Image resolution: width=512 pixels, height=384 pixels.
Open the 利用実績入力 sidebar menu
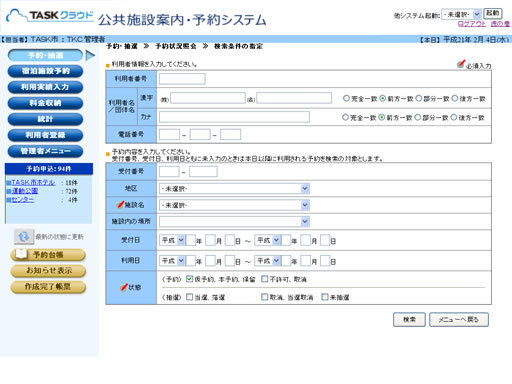45,87
